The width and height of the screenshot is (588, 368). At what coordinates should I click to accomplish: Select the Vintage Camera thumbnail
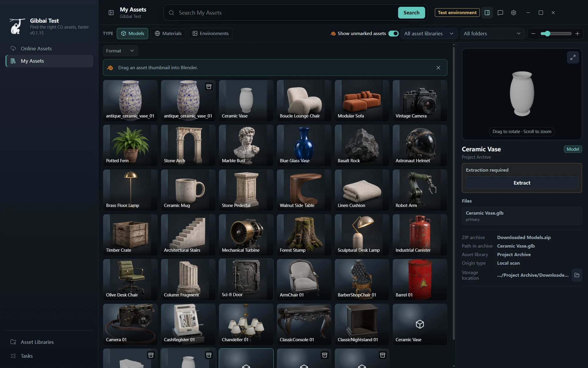click(420, 100)
